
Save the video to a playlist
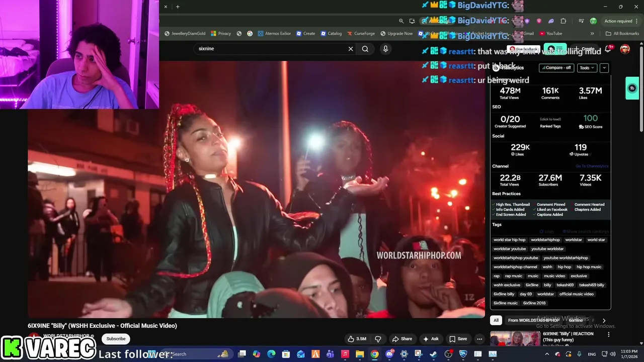(458, 339)
